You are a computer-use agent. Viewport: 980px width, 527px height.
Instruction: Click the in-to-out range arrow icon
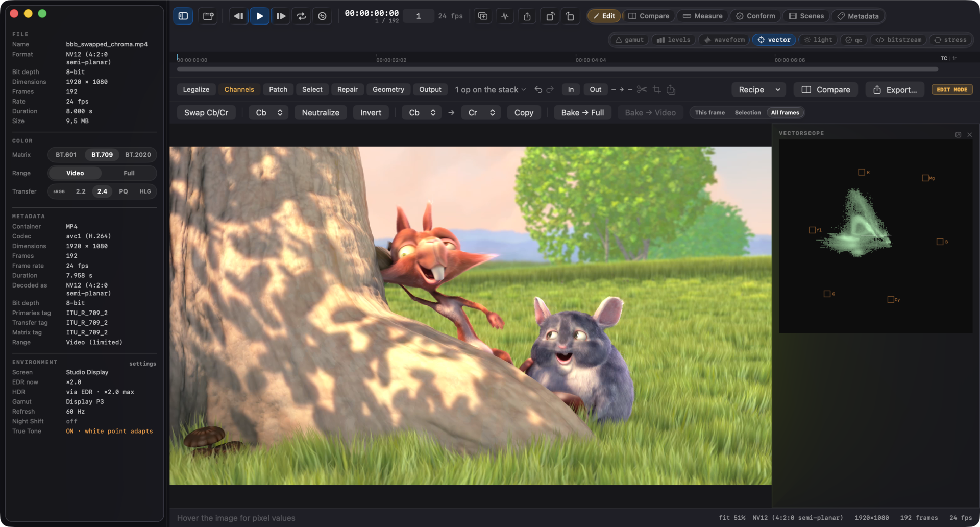point(622,89)
